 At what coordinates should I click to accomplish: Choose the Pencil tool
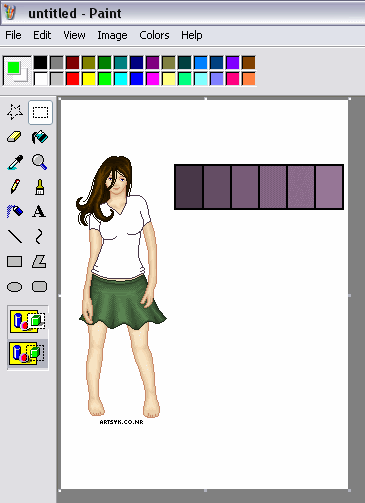point(15,187)
